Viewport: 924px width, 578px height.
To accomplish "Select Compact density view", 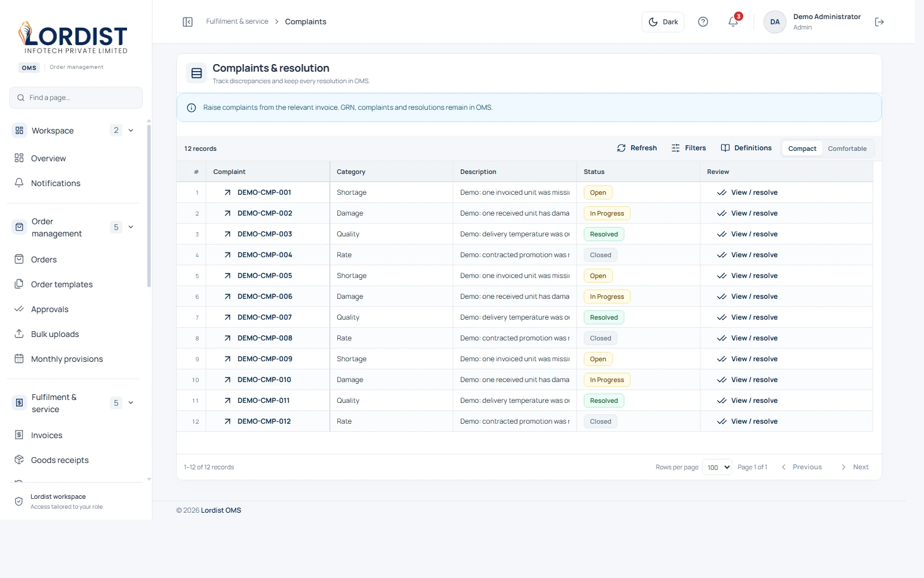I will (x=802, y=149).
